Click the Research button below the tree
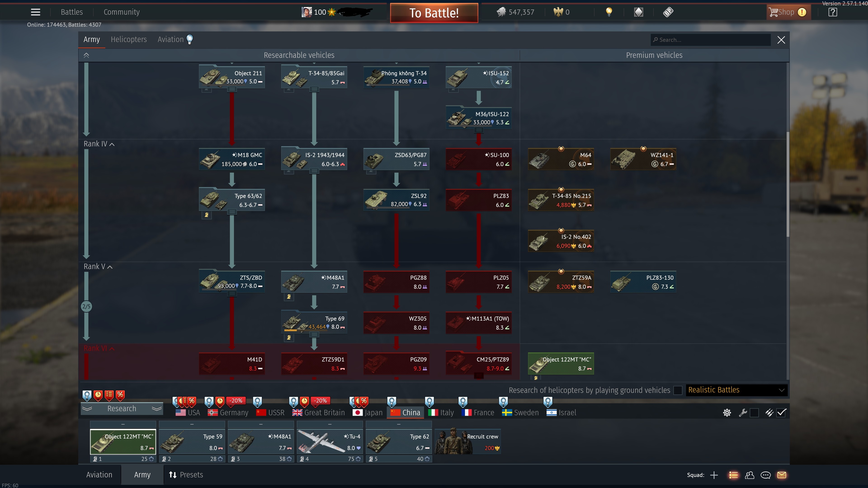Screen dimensions: 868x488 [122, 408]
